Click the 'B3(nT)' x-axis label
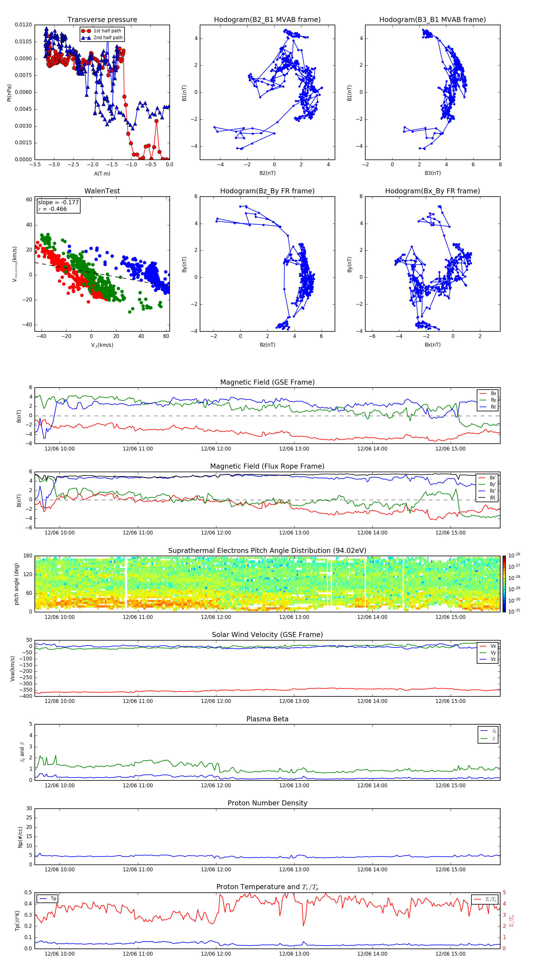Viewport: 535px width, 980px height. pyautogui.click(x=432, y=173)
